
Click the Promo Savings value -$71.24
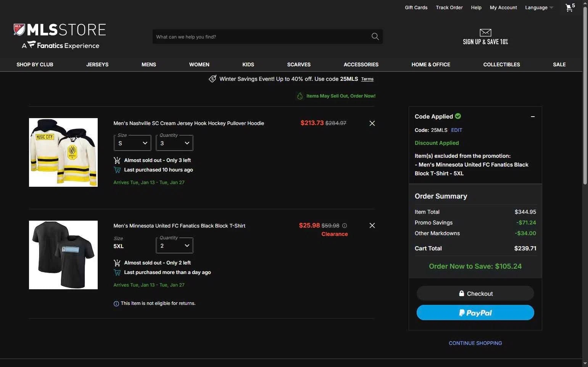[x=526, y=223]
